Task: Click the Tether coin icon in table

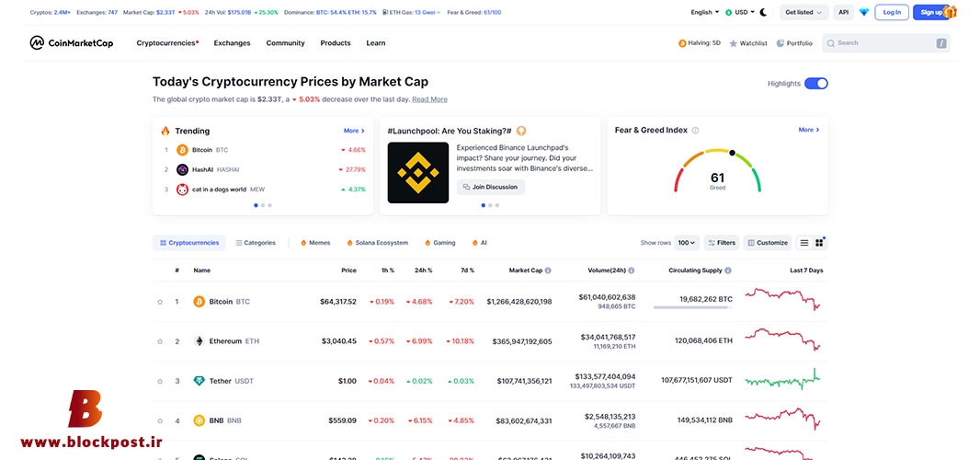Action: point(199,381)
